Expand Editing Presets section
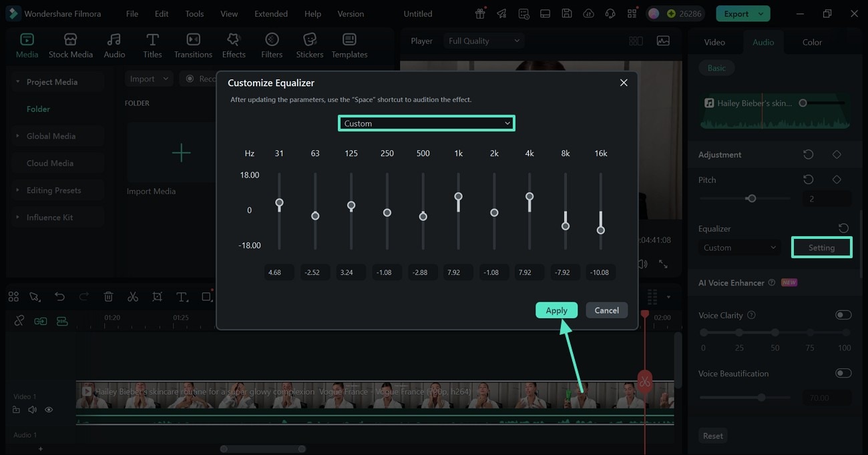The height and width of the screenshot is (455, 868). [17, 190]
